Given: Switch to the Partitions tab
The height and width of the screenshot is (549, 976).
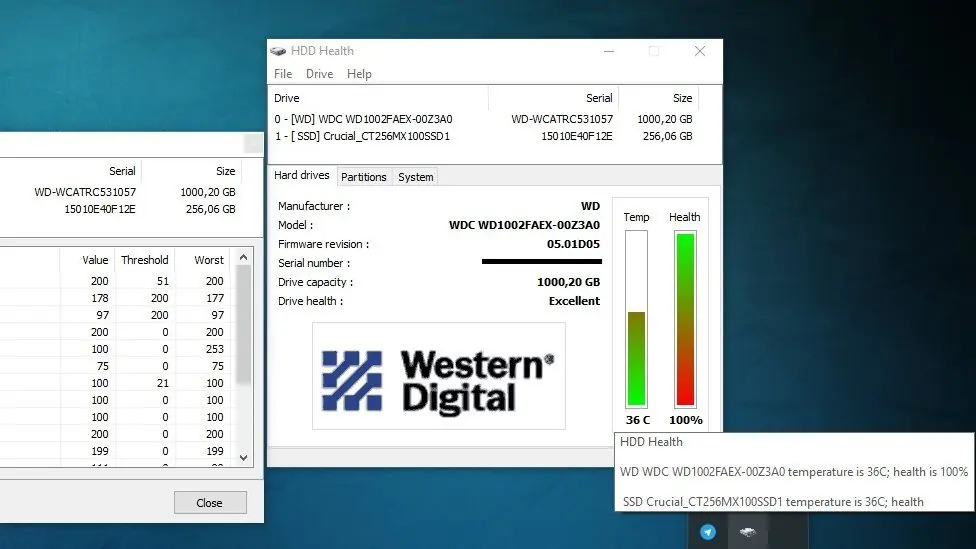Looking at the screenshot, I should coord(364,177).
